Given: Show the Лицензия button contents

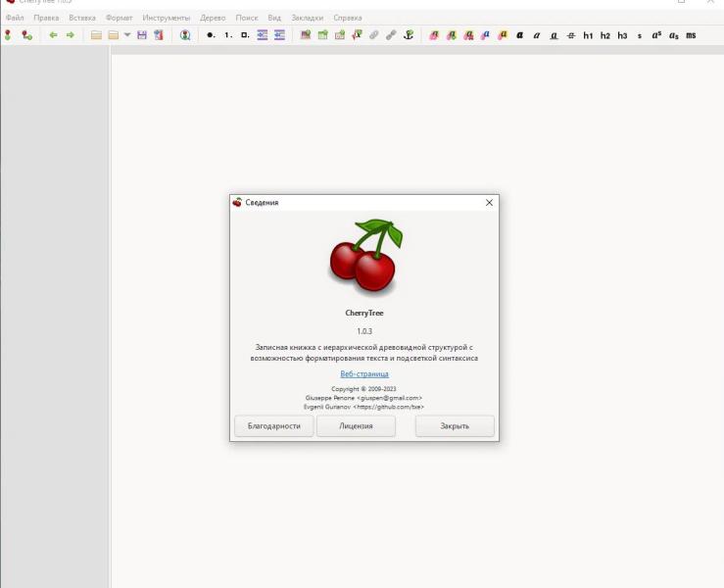Looking at the screenshot, I should point(356,426).
